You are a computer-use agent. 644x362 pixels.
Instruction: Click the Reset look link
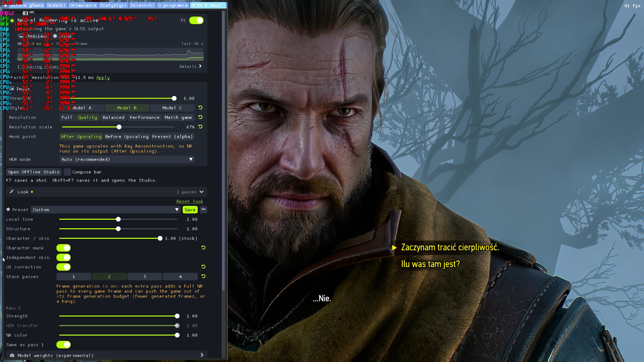coord(190,201)
